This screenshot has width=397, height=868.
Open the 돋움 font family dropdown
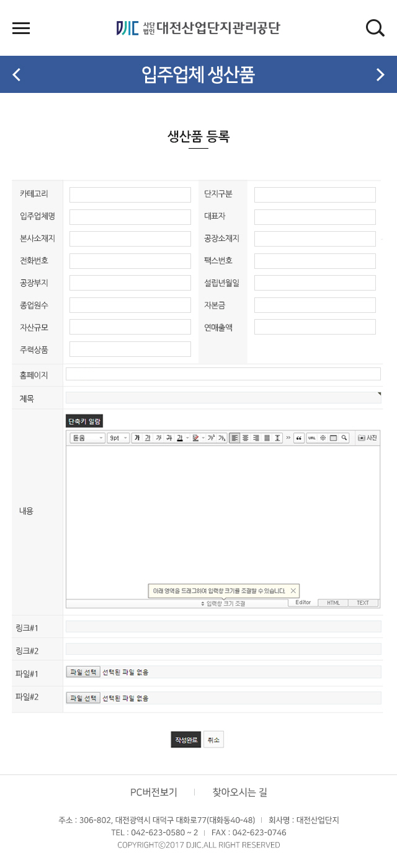[x=87, y=437]
